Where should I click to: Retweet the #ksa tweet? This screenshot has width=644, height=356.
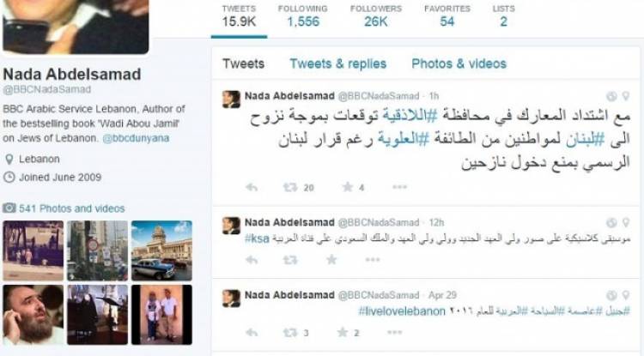click(x=290, y=260)
